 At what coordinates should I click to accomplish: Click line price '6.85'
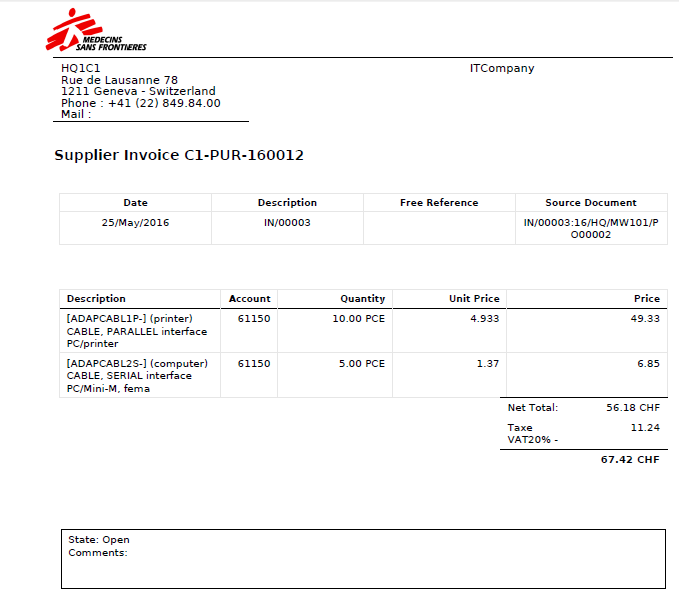click(x=648, y=364)
